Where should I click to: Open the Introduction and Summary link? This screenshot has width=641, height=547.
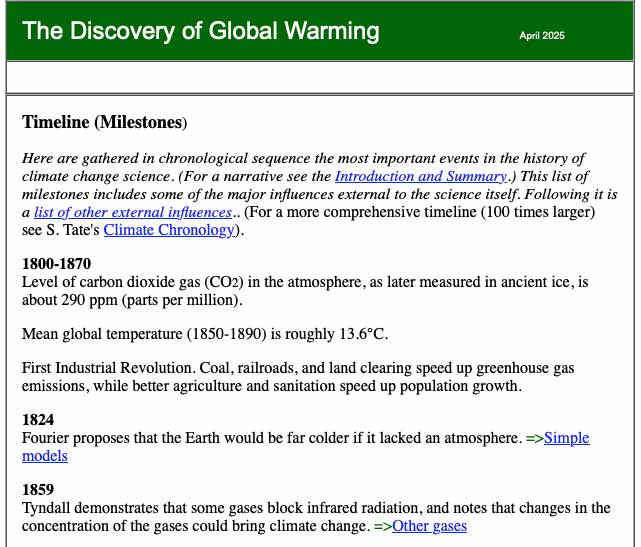420,176
